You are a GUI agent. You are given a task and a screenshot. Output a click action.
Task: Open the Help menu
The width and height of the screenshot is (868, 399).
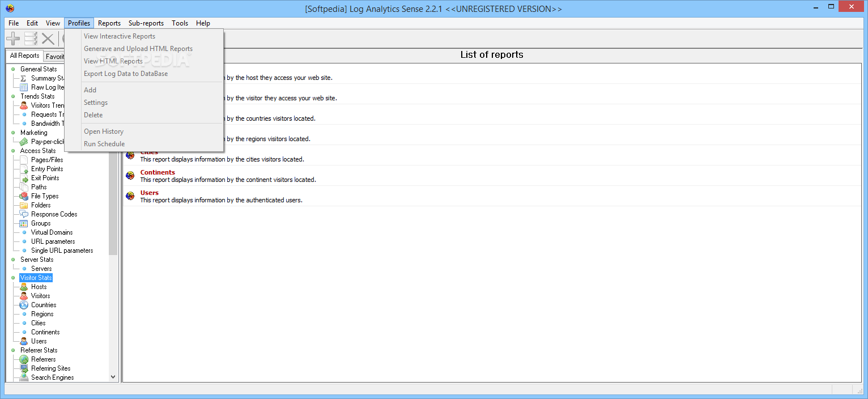(x=203, y=23)
